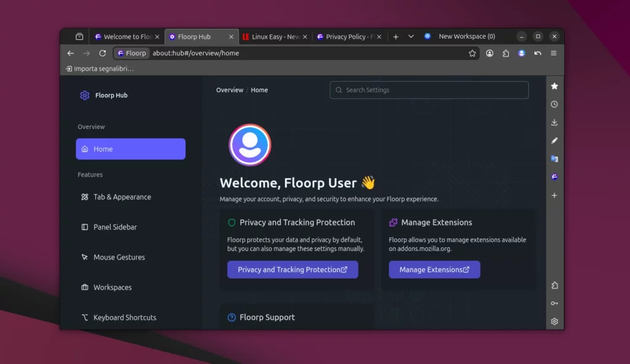630x364 pixels.
Task: Open notes with the pencil sidebar icon
Action: coord(554,140)
